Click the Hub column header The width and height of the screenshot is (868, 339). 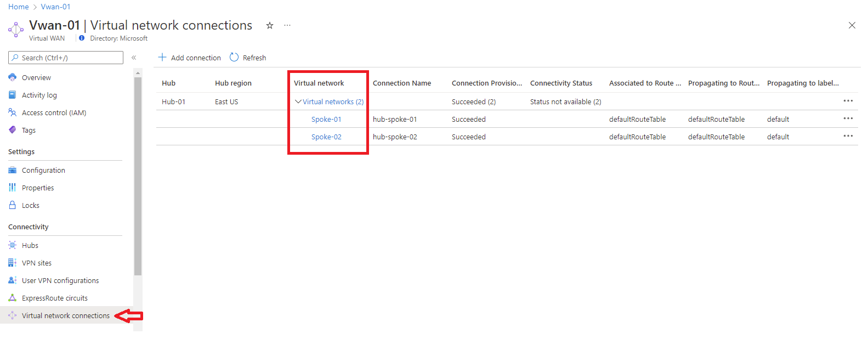169,83
